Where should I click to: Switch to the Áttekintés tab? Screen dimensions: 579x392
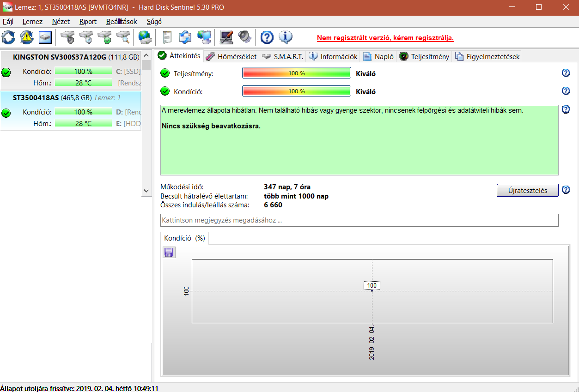coord(179,56)
